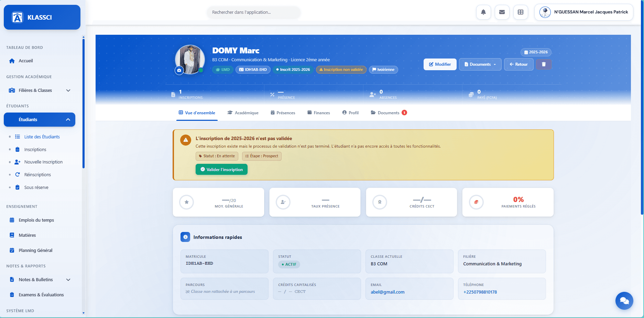
Task: Click Valider l'inscription button
Action: pos(221,169)
